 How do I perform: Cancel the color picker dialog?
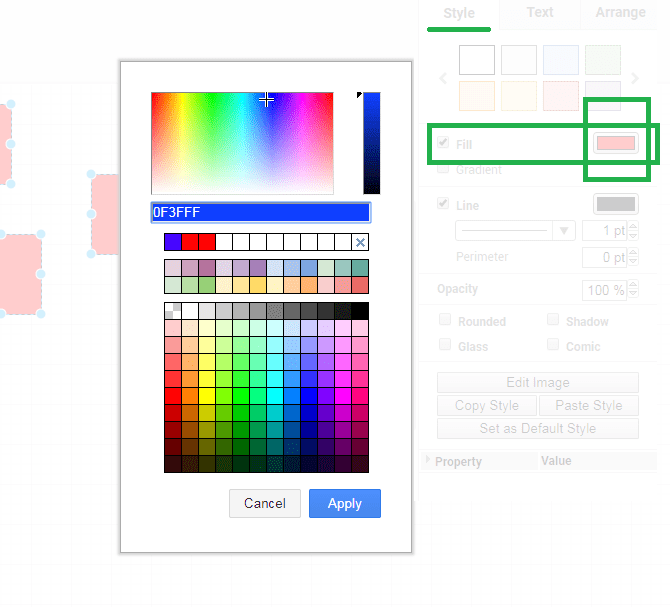pos(264,503)
